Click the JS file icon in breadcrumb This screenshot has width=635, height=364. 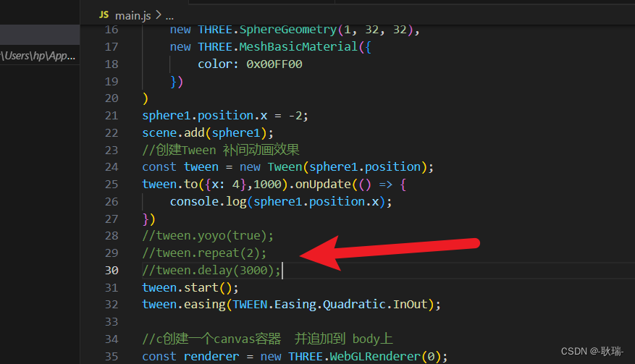[x=104, y=15]
